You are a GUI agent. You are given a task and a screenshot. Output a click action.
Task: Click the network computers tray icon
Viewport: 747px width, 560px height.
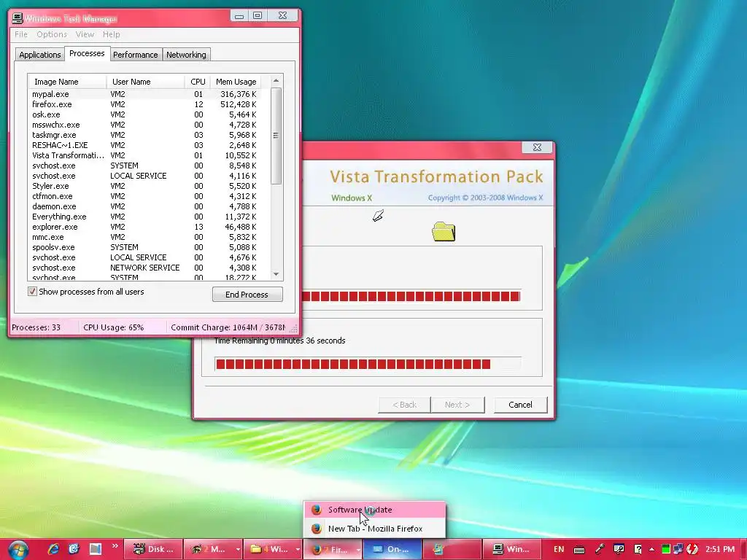click(678, 549)
